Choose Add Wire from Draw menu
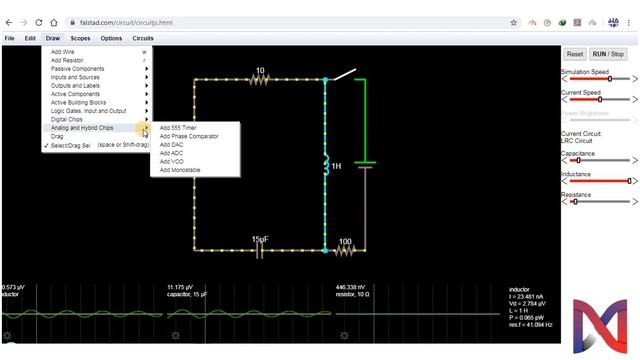This screenshot has width=640, height=360. pyautogui.click(x=97, y=52)
